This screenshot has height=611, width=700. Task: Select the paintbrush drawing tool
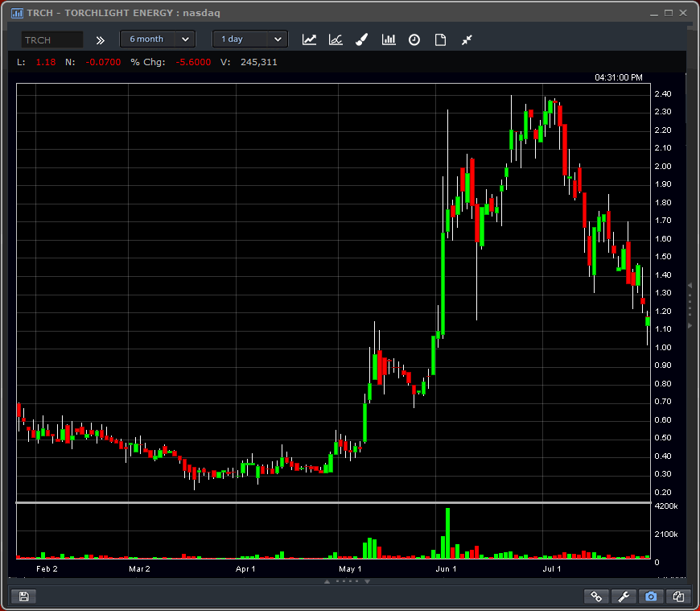[362, 39]
